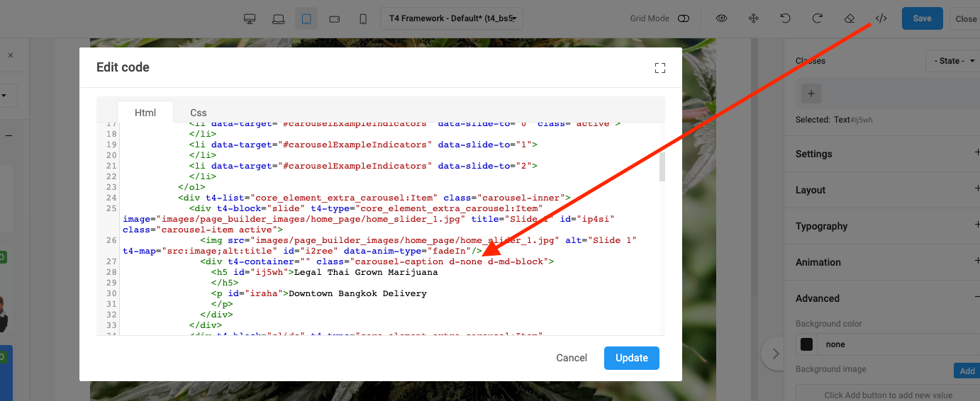The image size is (980, 401).
Task: Click the move/fullscreen arrows icon
Action: coord(754,18)
